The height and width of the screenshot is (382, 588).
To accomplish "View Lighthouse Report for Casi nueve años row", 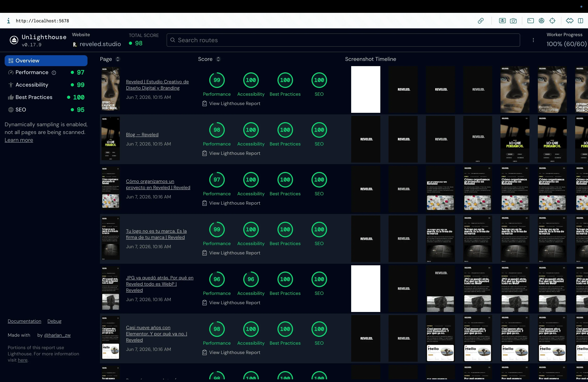I will tap(231, 352).
